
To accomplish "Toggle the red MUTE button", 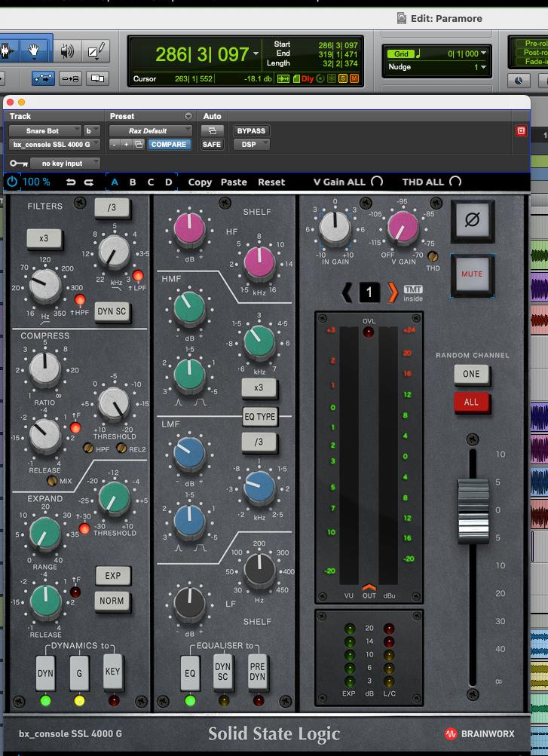I will [473, 274].
